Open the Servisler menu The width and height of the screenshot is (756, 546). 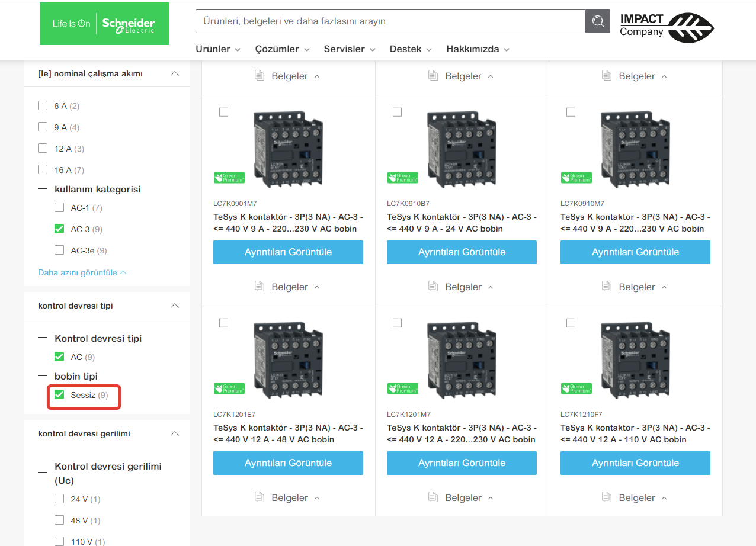click(350, 49)
